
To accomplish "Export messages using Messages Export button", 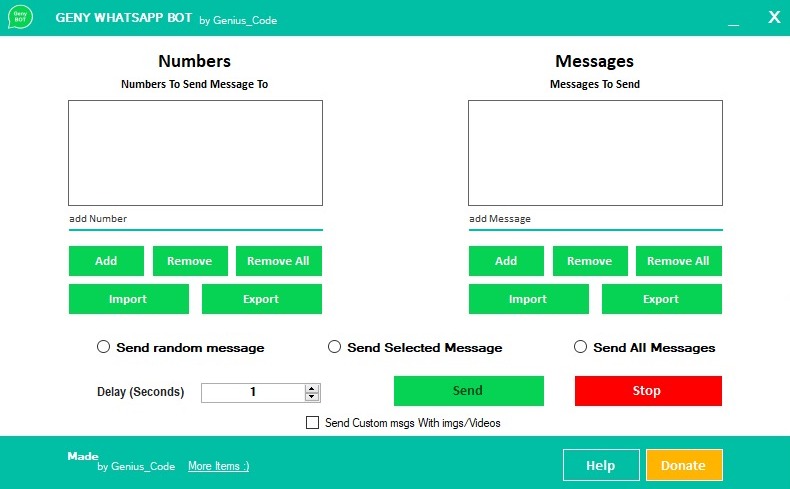I will coord(662,299).
